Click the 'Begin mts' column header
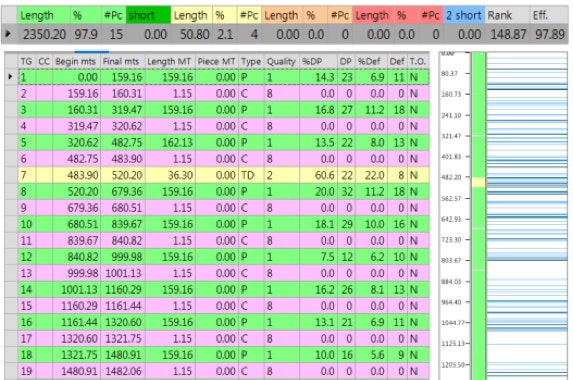Viewport: 573px width, 380px height. pos(76,61)
